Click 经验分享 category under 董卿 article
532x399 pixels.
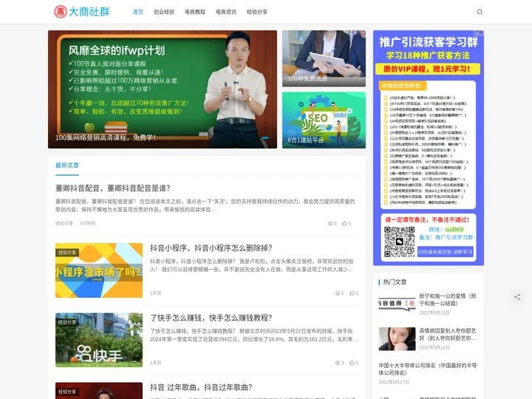point(64,223)
